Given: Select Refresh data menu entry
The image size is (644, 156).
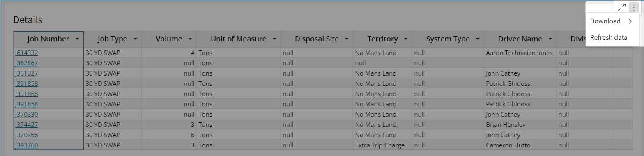Looking at the screenshot, I should (612, 38).
